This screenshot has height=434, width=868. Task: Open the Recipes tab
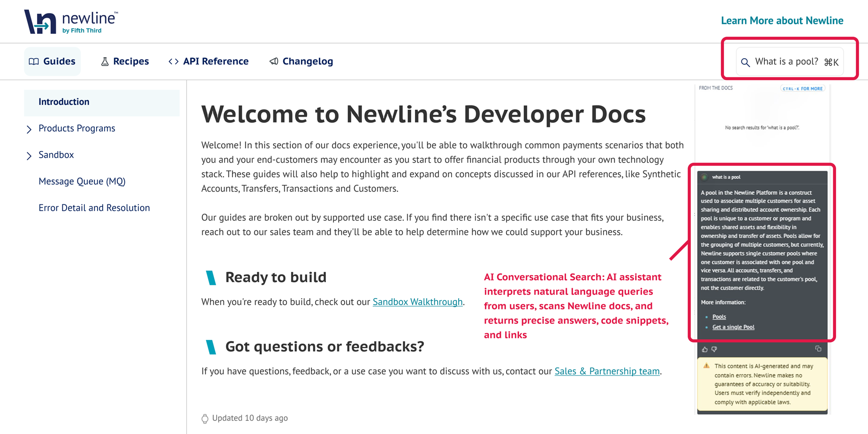click(125, 61)
